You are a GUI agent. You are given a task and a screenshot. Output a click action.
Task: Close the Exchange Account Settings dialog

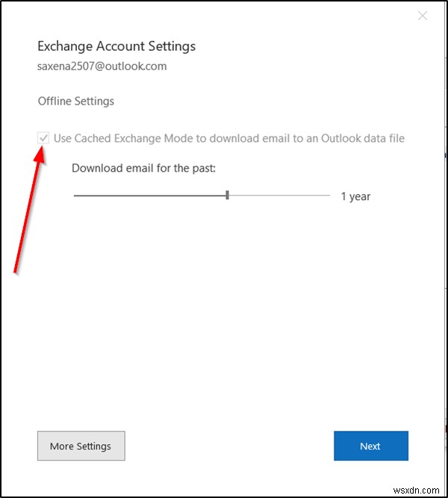tap(423, 16)
